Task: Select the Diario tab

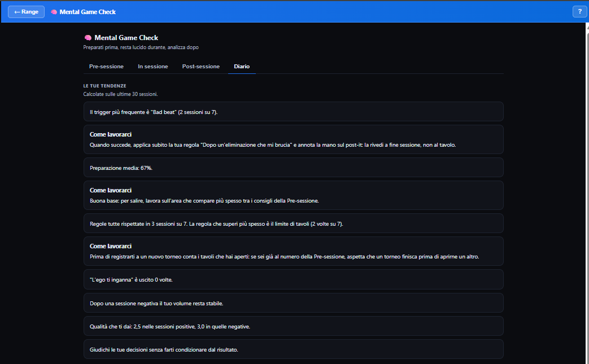Action: 242,67
